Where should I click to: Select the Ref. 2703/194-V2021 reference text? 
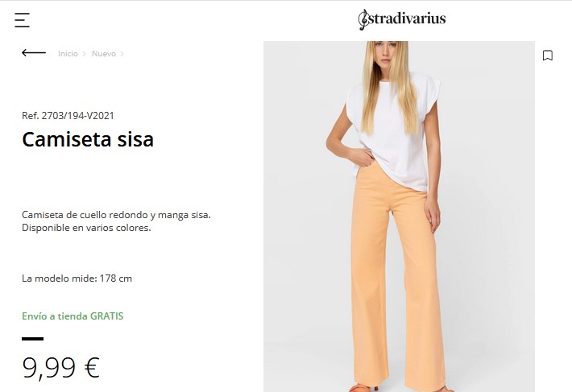click(x=68, y=116)
